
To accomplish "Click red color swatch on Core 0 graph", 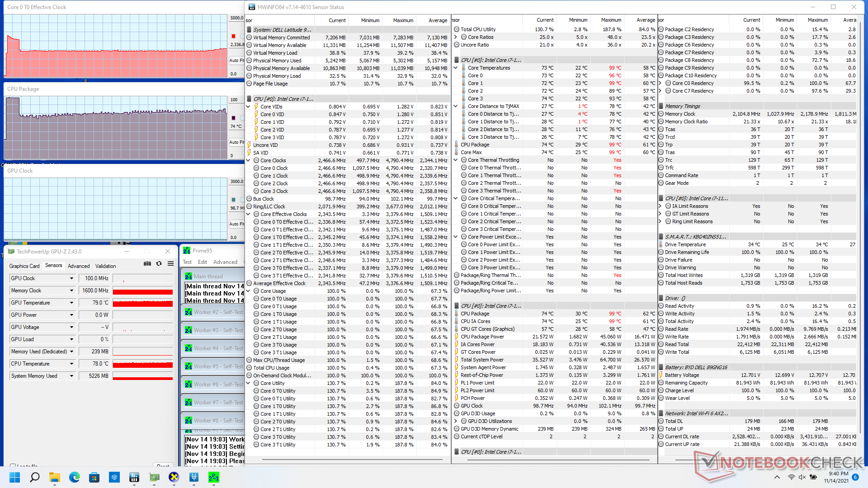I will tap(233, 36).
